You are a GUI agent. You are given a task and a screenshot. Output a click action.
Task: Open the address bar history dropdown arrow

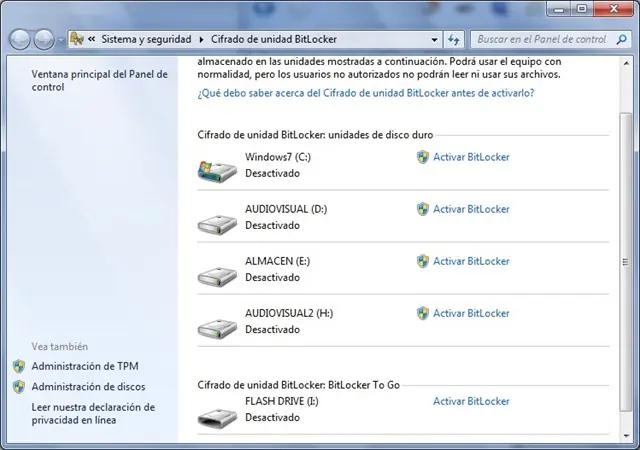[434, 40]
